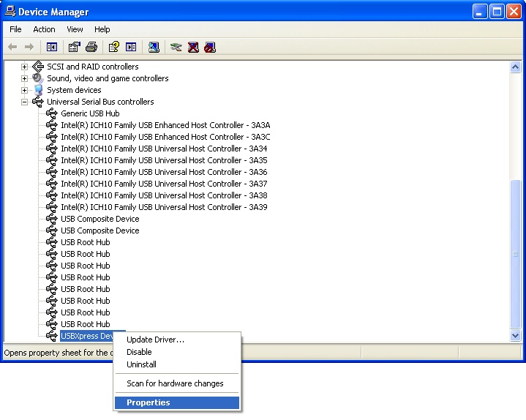Select the Generic USB Hub row
Screen dimensions: 526x420
tap(90, 113)
